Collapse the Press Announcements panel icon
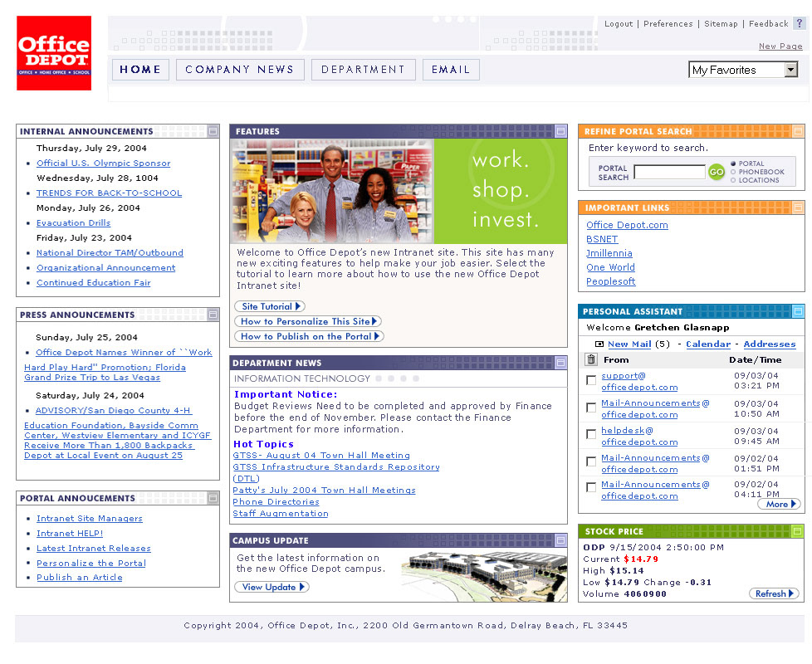Screen dimensions: 812x664 pyautogui.click(x=213, y=315)
